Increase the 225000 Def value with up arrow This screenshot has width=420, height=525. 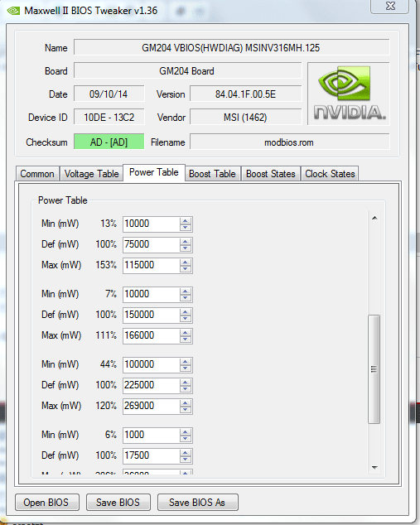coord(186,382)
